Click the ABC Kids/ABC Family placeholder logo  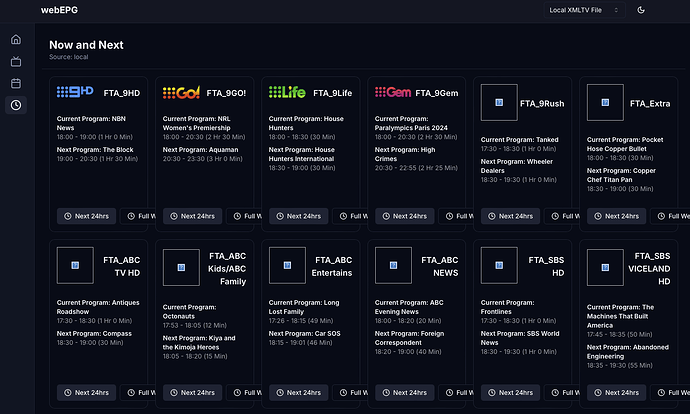pyautogui.click(x=181, y=267)
